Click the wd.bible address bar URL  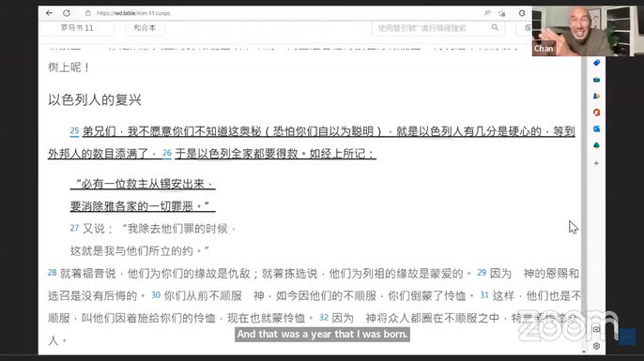click(x=133, y=13)
